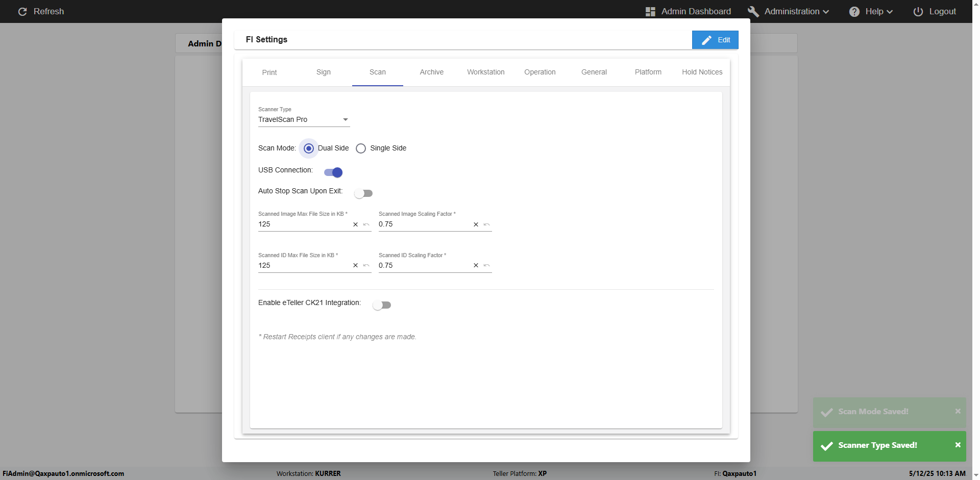Switch to the General tab
The image size is (980, 480).
(x=594, y=72)
